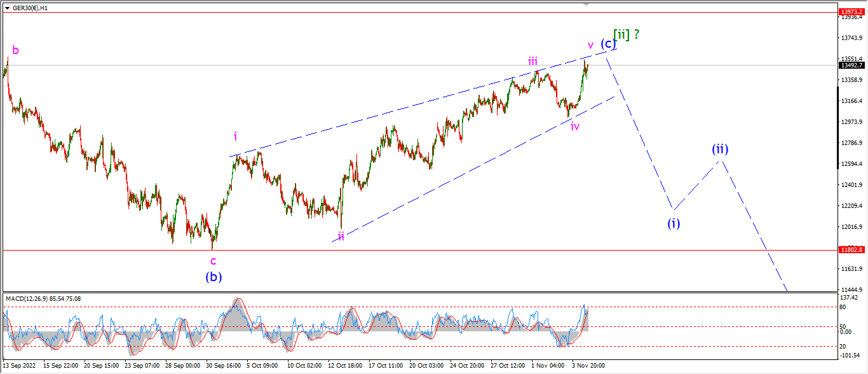Image resolution: width=868 pixels, height=374 pixels.
Task: Select the magenta i wave label
Action: (x=235, y=136)
